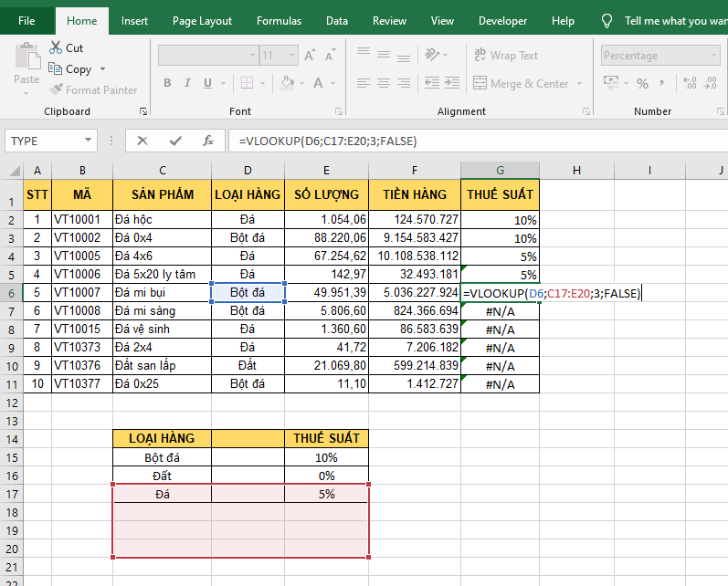Confirm formula with the Enter checkmark
Viewport: 728px width, 586px height.
point(175,141)
